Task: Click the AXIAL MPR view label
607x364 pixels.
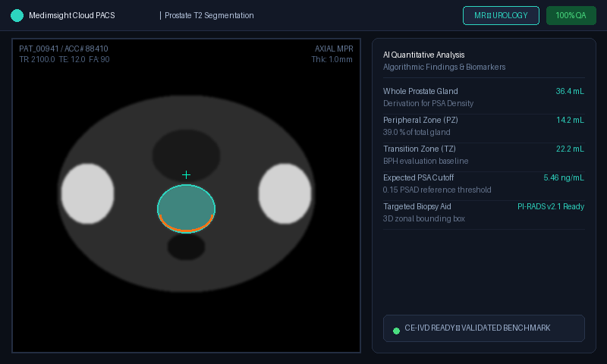Action: 334,49
